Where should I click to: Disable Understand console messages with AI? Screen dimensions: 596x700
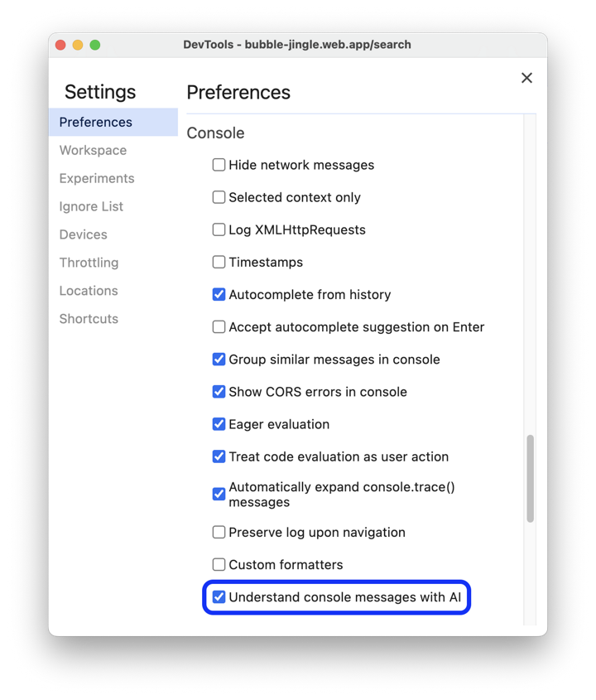(219, 596)
